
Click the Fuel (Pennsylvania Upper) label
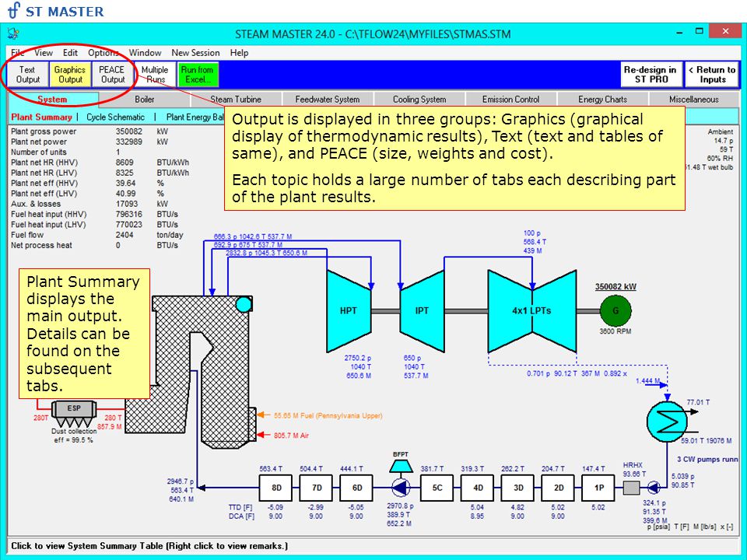[x=328, y=415]
